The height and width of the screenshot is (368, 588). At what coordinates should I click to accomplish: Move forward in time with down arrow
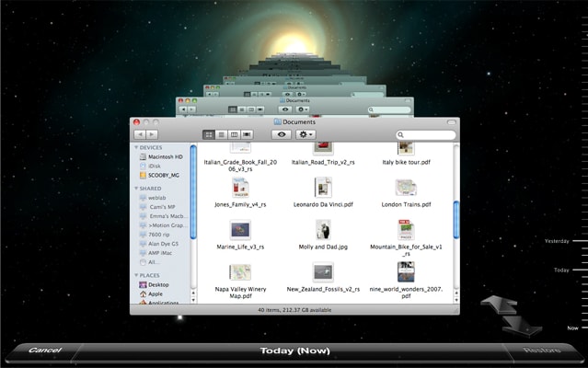(x=523, y=327)
